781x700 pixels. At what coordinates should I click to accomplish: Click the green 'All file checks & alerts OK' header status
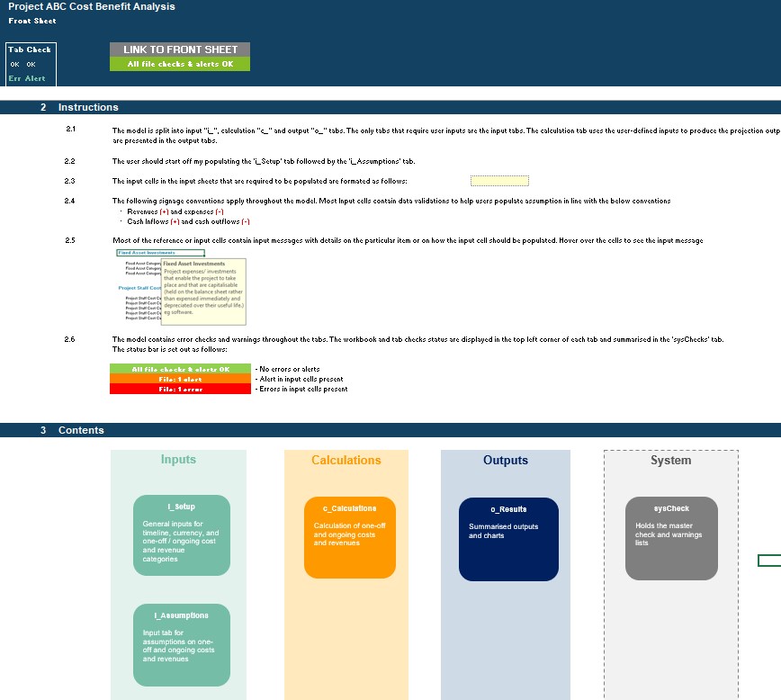pos(180,64)
